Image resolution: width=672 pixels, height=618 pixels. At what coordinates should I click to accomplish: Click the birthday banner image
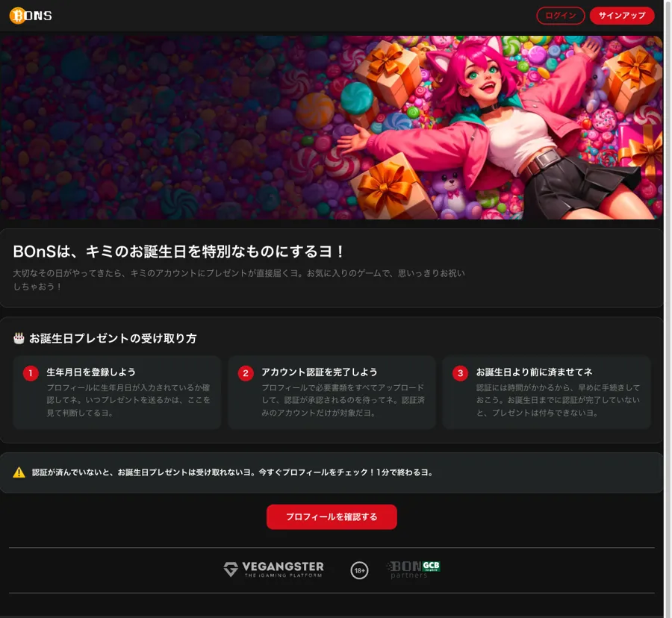point(332,128)
